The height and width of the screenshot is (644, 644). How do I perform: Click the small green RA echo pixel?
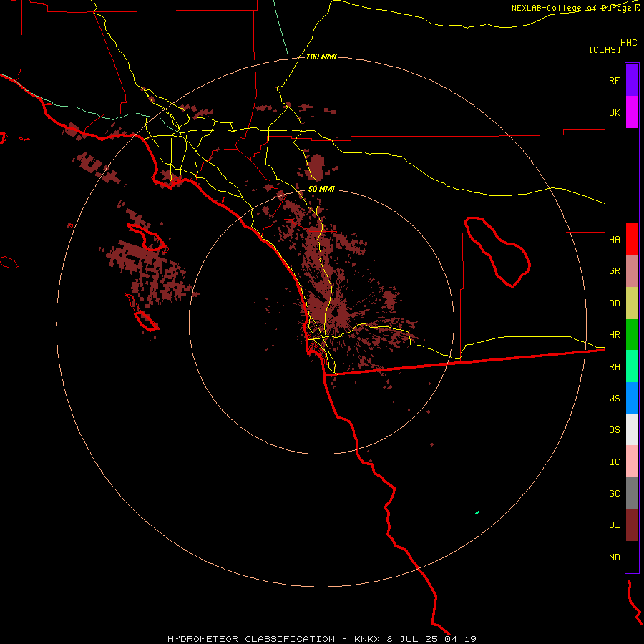click(x=477, y=512)
